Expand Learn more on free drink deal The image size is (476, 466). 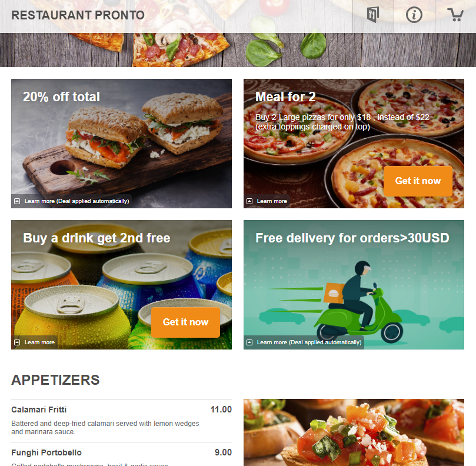coord(39,342)
